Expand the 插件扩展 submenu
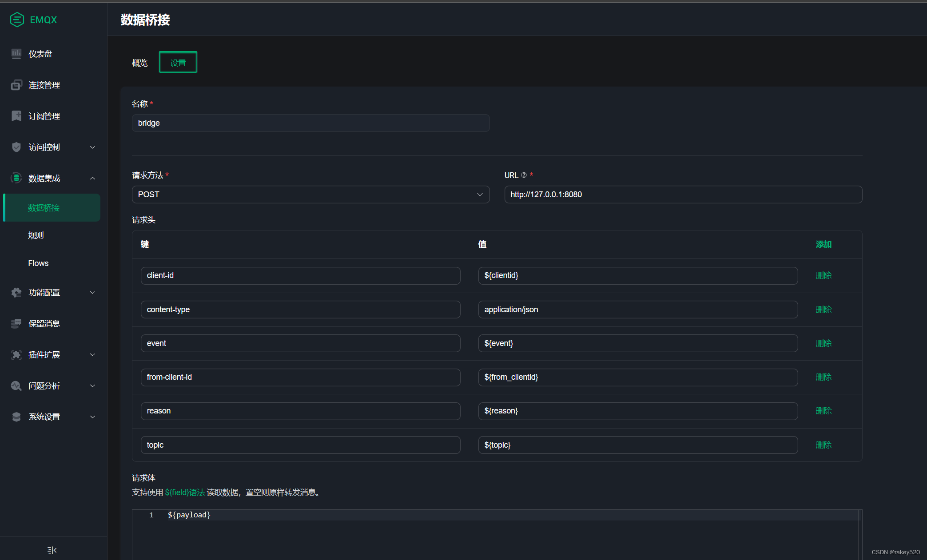Viewport: 927px width, 560px height. coord(93,354)
